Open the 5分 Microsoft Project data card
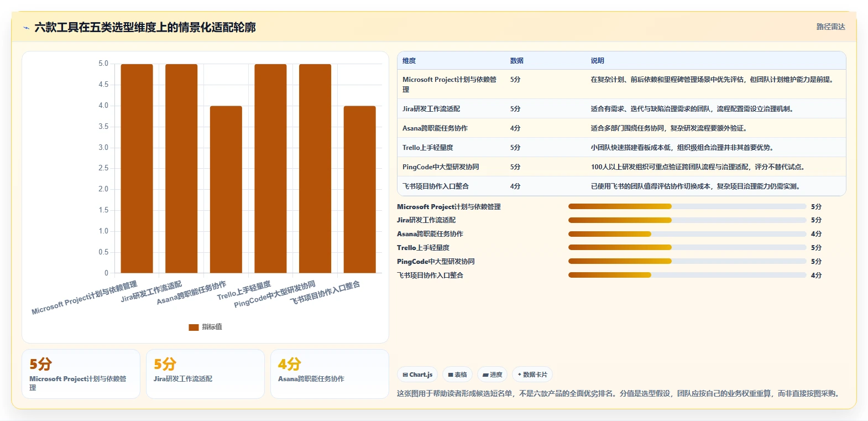 pyautogui.click(x=81, y=374)
